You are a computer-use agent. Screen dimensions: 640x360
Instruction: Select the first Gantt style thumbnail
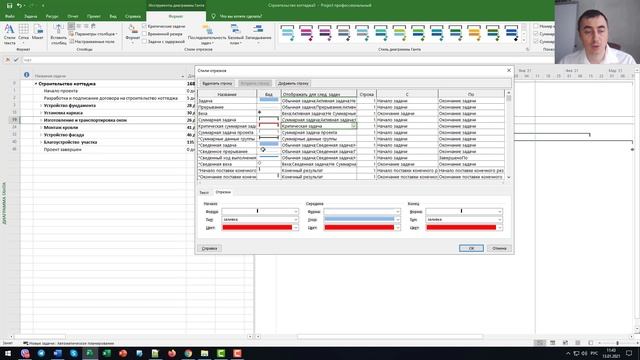(x=287, y=33)
